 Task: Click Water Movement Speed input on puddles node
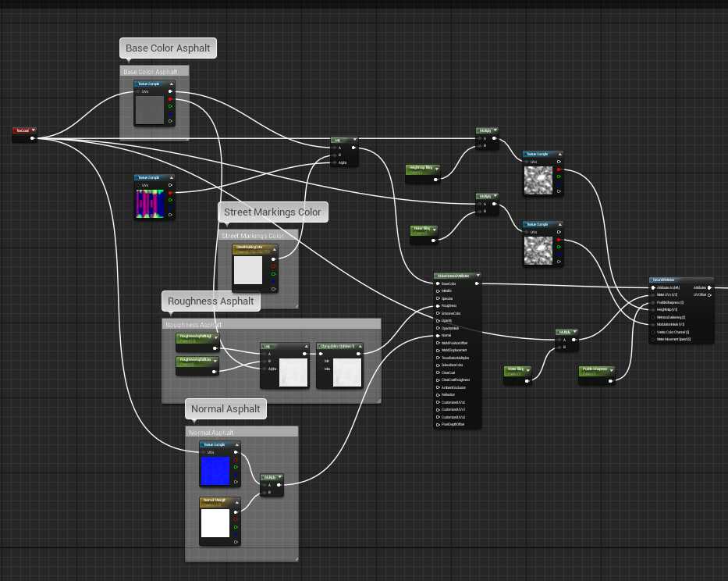pos(673,339)
